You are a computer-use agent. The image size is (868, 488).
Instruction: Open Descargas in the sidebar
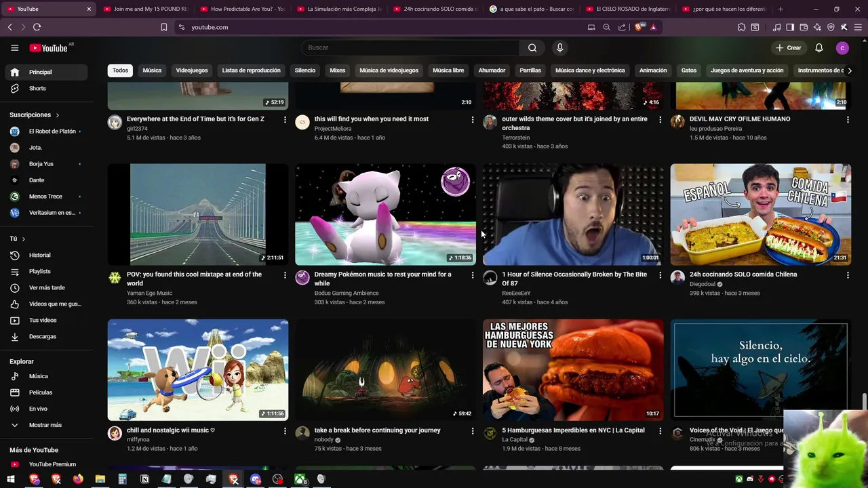coord(44,336)
